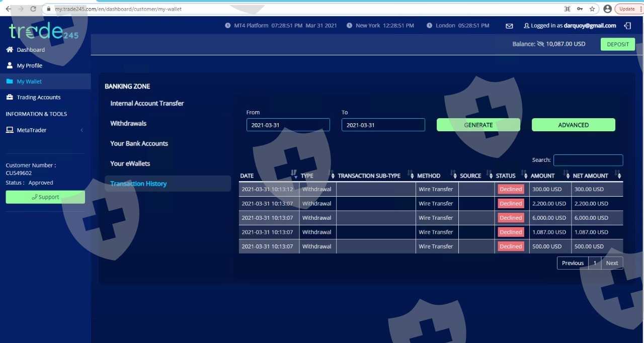
Task: Click the logout icon next to email
Action: coord(627,26)
